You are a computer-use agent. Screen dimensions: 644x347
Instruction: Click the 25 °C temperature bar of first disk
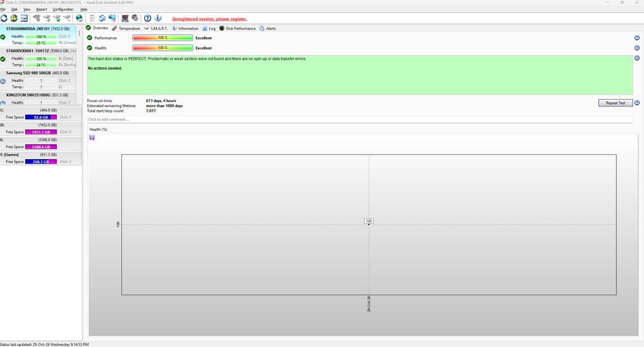pos(41,42)
